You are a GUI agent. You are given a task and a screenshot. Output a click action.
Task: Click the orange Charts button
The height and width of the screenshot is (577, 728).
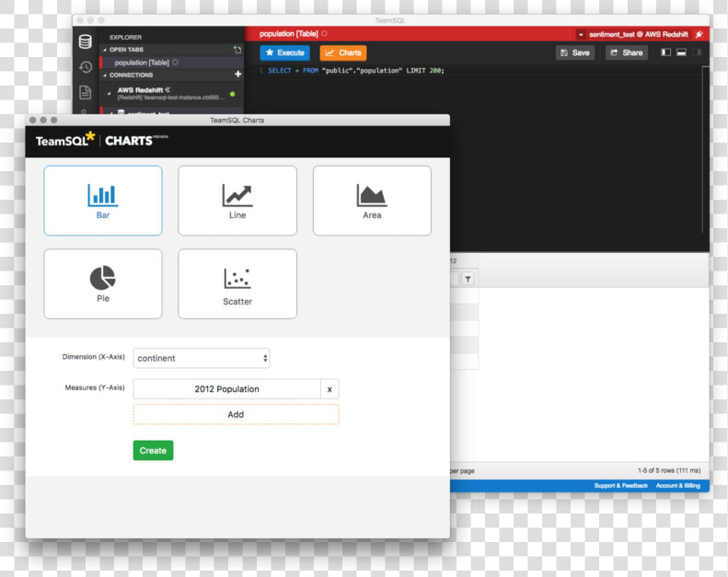click(x=343, y=53)
